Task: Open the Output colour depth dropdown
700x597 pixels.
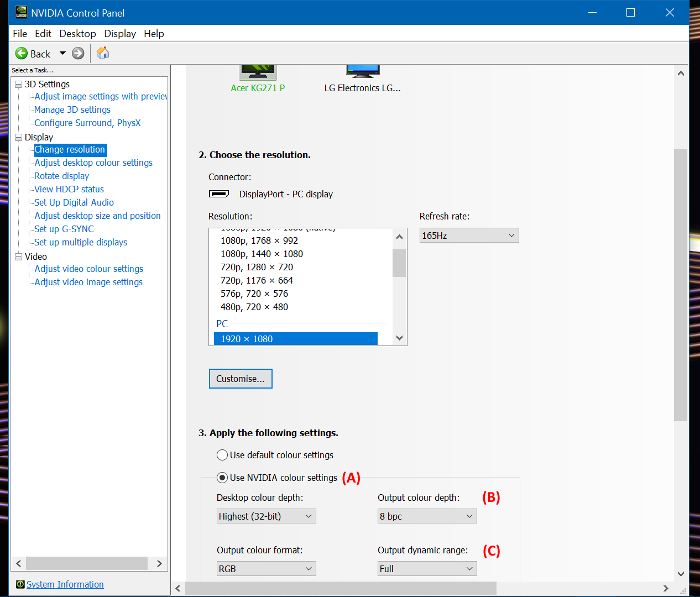Action: click(427, 516)
